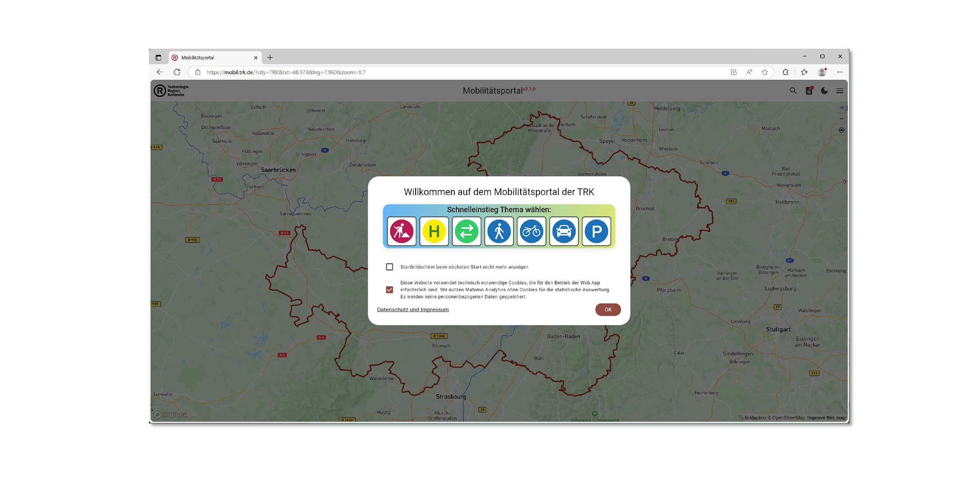Open the browser settings and more menu
This screenshot has height=498, width=980.
840,72
